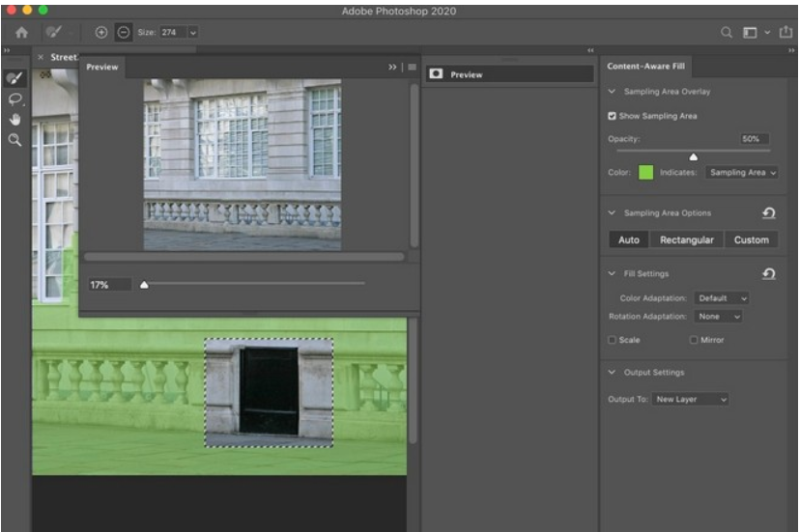800x532 pixels.
Task: Open the brush Size dropdown arrow
Action: click(193, 33)
